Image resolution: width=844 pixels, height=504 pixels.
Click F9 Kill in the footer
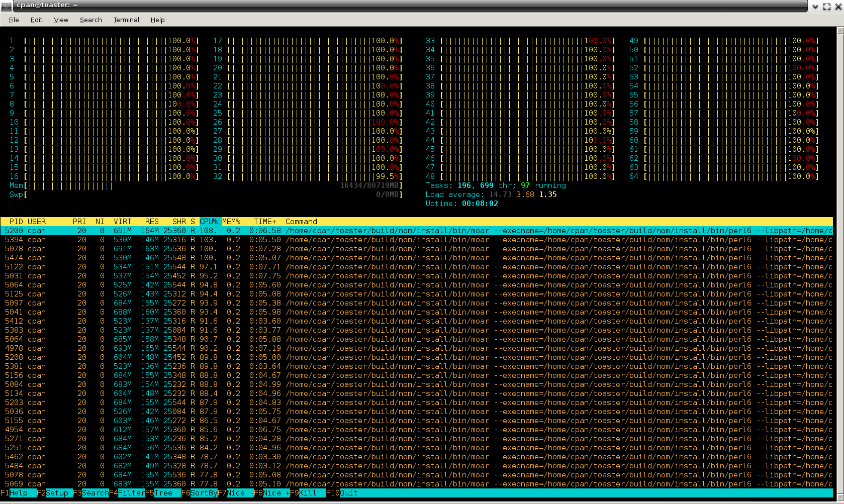(x=308, y=493)
